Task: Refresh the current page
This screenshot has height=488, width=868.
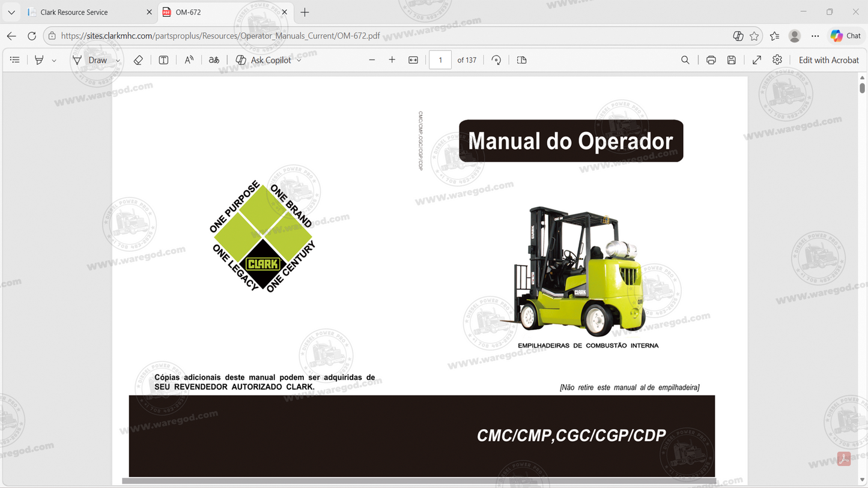Action: (x=32, y=36)
